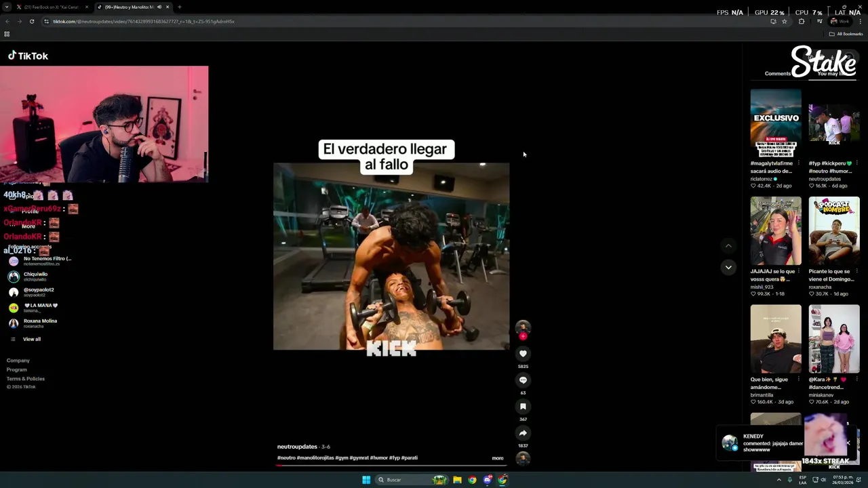Bookmark this page with star icon
Screen dimensions: 868x488
point(785,21)
